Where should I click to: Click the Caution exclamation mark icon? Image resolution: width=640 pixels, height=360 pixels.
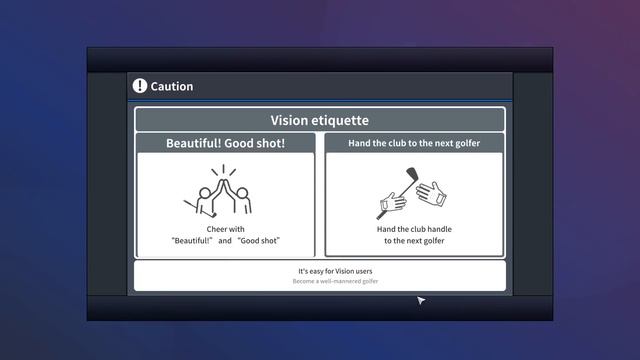pos(140,86)
